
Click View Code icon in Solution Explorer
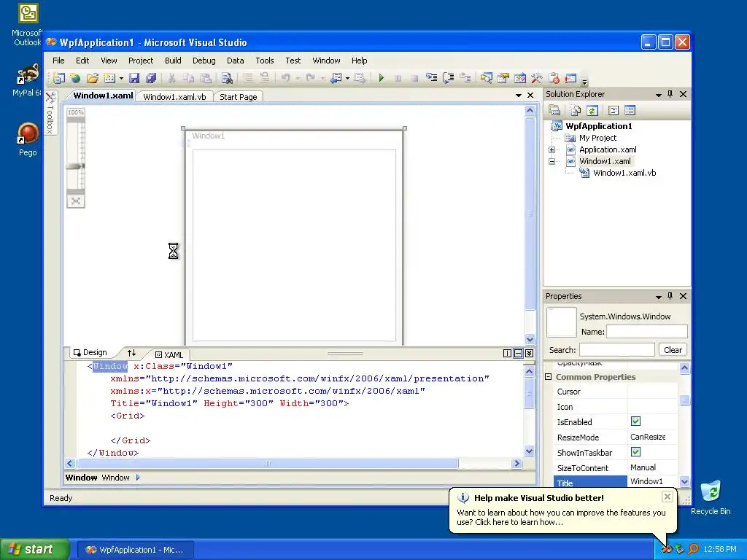click(x=614, y=111)
